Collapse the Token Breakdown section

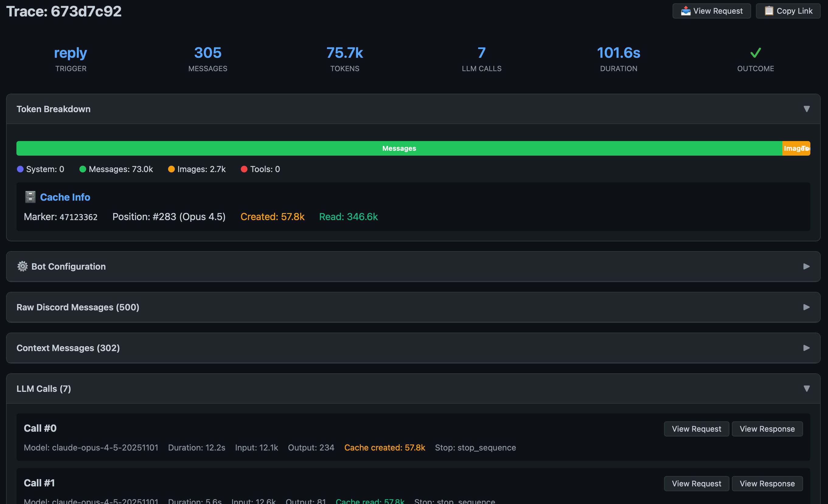807,109
